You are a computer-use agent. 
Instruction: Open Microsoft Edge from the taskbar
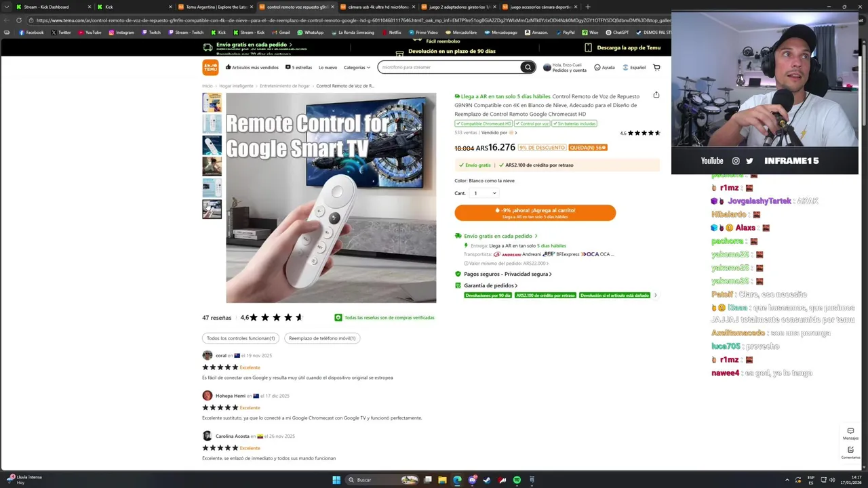(x=457, y=480)
